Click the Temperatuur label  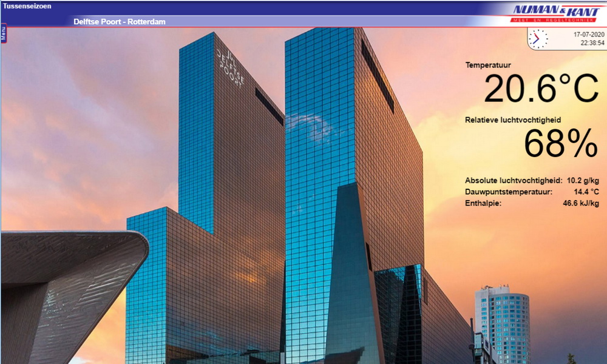[x=488, y=65]
